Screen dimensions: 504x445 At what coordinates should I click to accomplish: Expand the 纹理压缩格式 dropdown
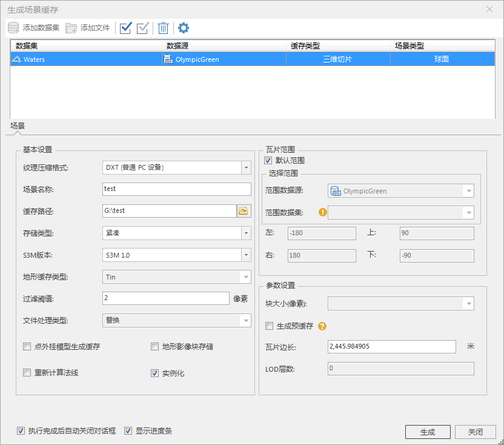246,167
